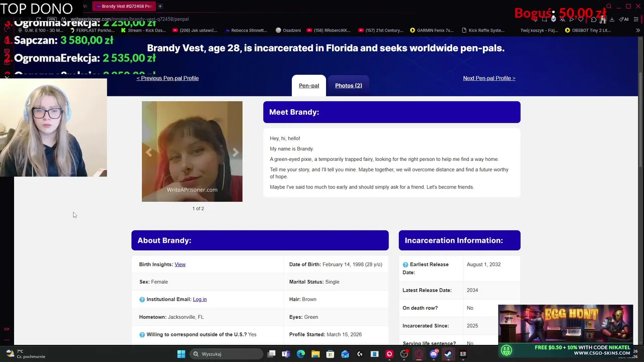The image size is (644, 362).
Task: Focus the browser address bar URL
Action: (129, 19)
